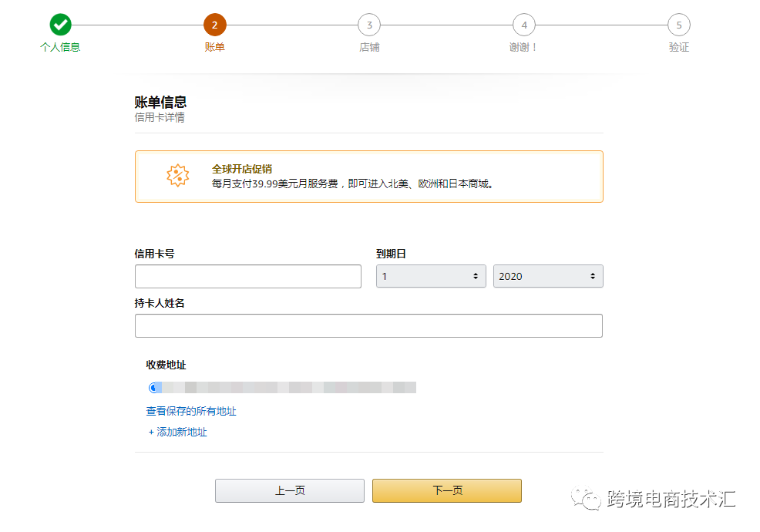Open the 查看保存的所有地址 link

pyautogui.click(x=191, y=411)
